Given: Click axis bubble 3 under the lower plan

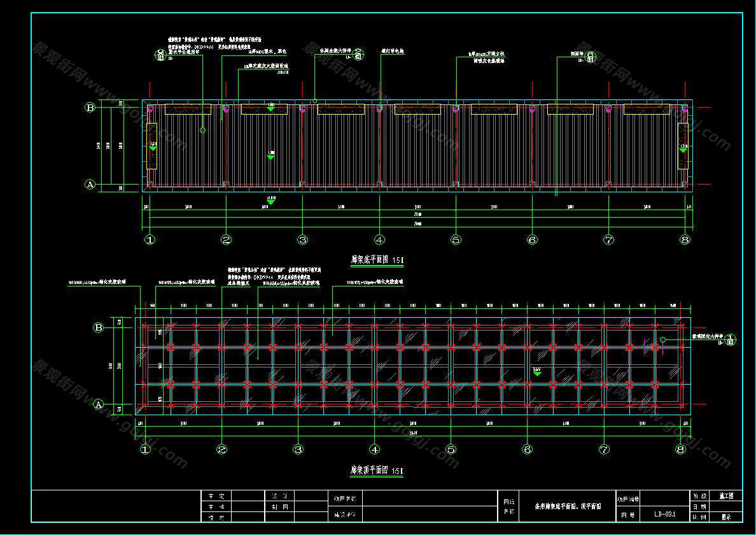Looking at the screenshot, I should (298, 450).
